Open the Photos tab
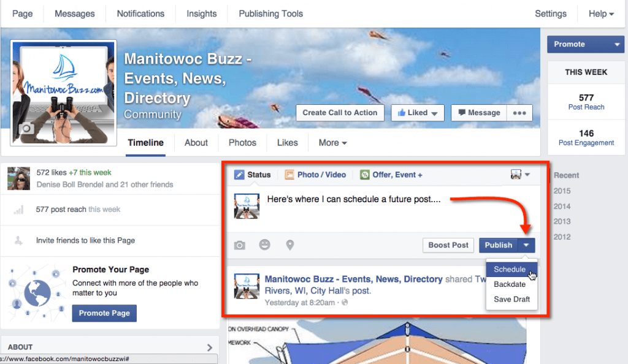 pos(242,143)
